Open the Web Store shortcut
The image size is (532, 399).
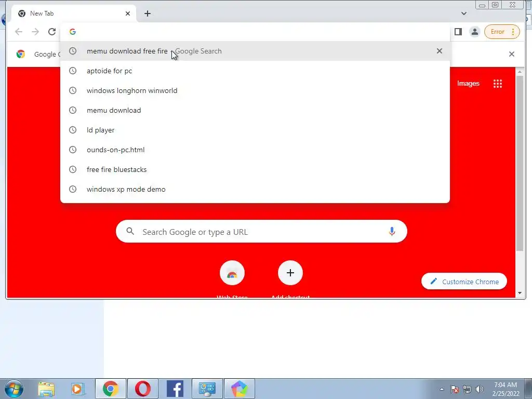(x=232, y=273)
